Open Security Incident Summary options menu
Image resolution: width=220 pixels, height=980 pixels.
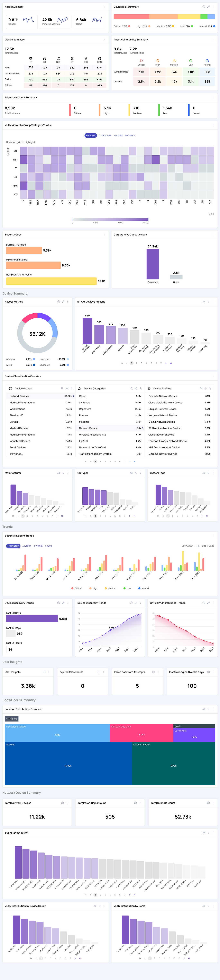[213, 97]
